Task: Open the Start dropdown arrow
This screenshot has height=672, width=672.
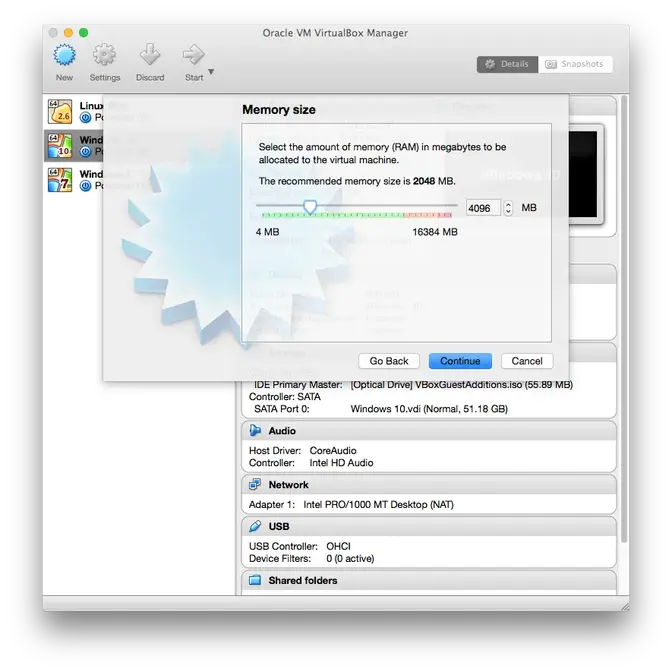Action: click(211, 72)
